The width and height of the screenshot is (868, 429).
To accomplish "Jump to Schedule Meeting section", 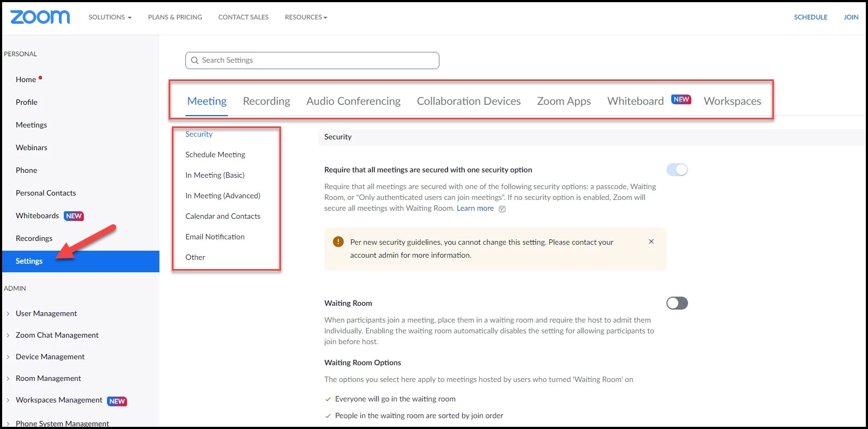I will pyautogui.click(x=215, y=155).
